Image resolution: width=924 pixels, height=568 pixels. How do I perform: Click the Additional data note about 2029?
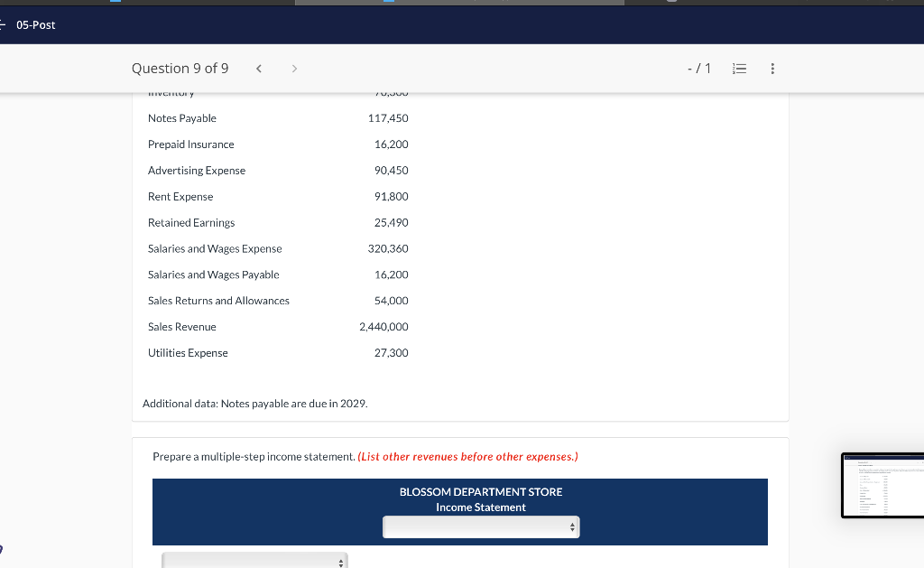click(x=255, y=404)
